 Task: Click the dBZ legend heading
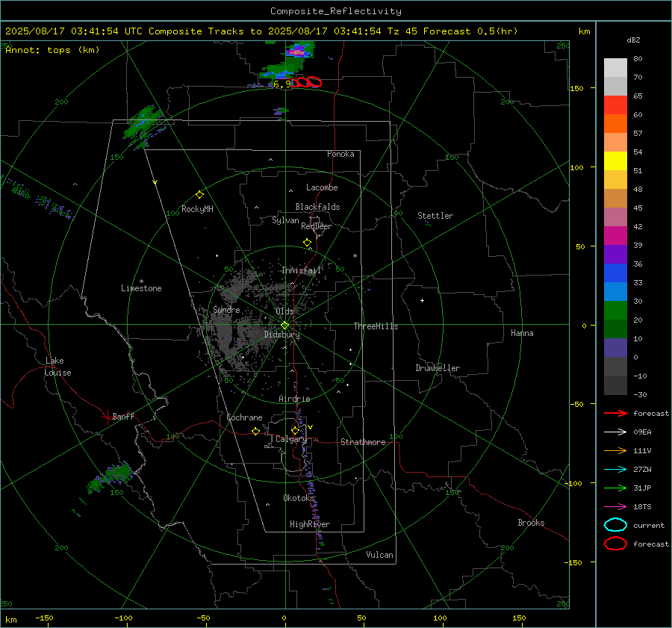(x=633, y=40)
